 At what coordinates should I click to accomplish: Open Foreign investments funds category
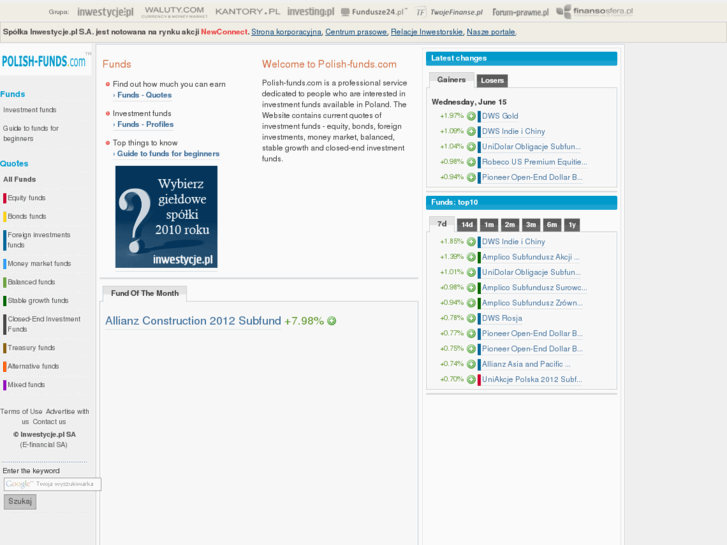click(39, 240)
